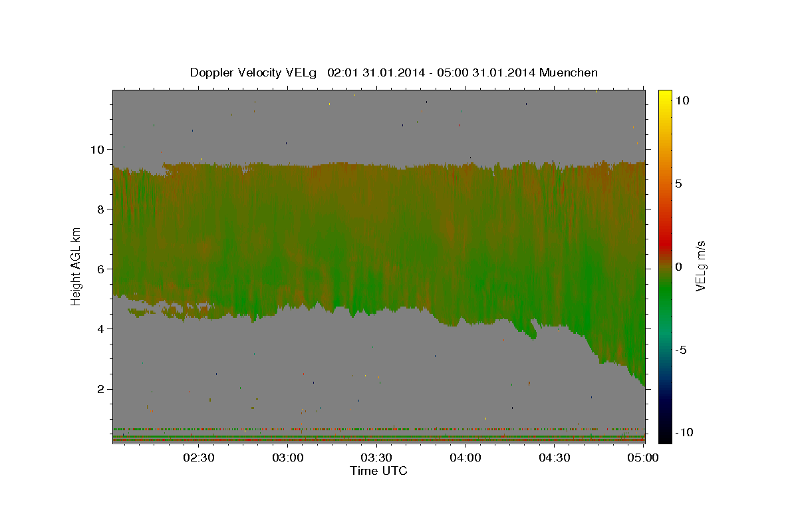Click the 03:00 time tick label

[x=289, y=458]
